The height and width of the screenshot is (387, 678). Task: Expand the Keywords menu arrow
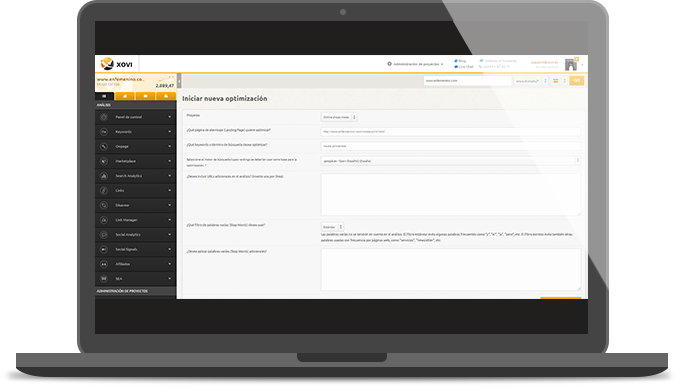pos(170,132)
